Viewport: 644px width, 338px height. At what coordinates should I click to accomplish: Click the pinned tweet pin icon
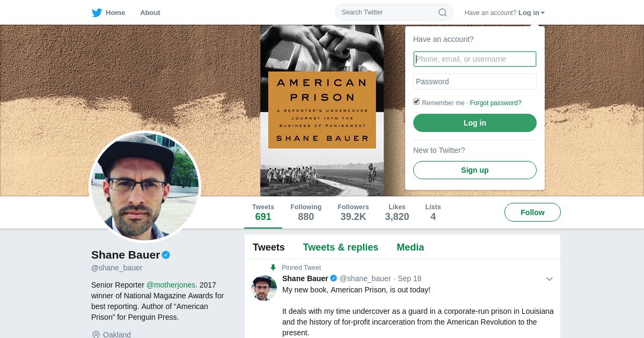click(273, 268)
